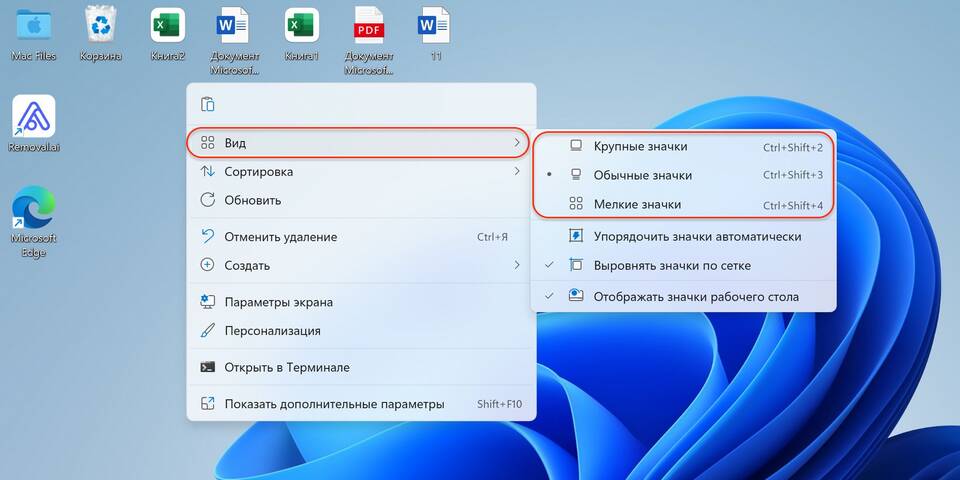Open the Removal.ai shortcut icon
960x480 pixels.
(x=34, y=119)
